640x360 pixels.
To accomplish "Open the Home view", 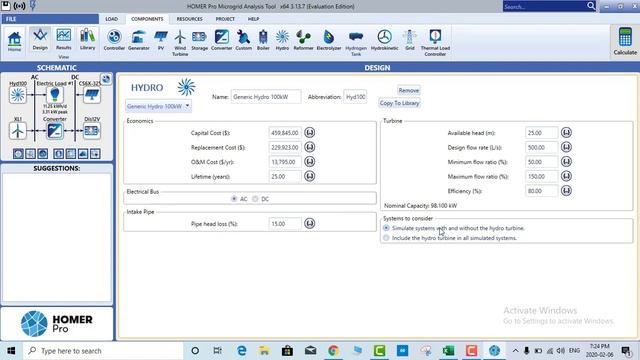I will click(x=14, y=41).
